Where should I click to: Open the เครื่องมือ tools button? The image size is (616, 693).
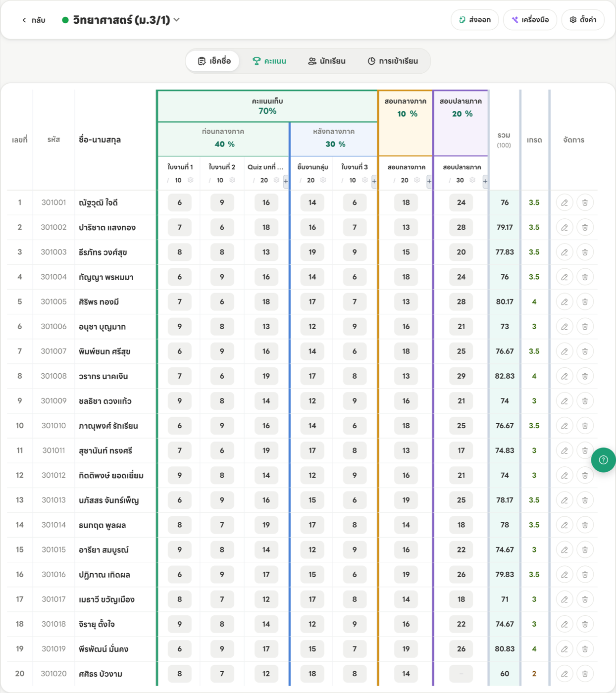click(x=530, y=20)
